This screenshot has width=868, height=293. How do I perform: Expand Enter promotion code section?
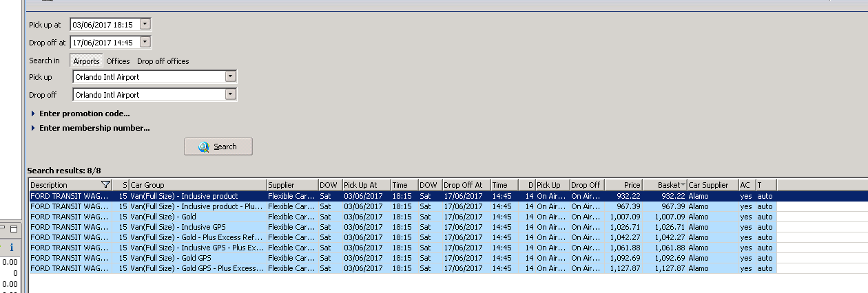pyautogui.click(x=81, y=113)
